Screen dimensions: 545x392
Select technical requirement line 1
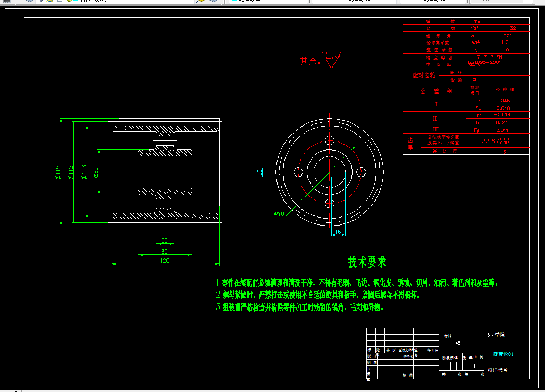click(357, 282)
